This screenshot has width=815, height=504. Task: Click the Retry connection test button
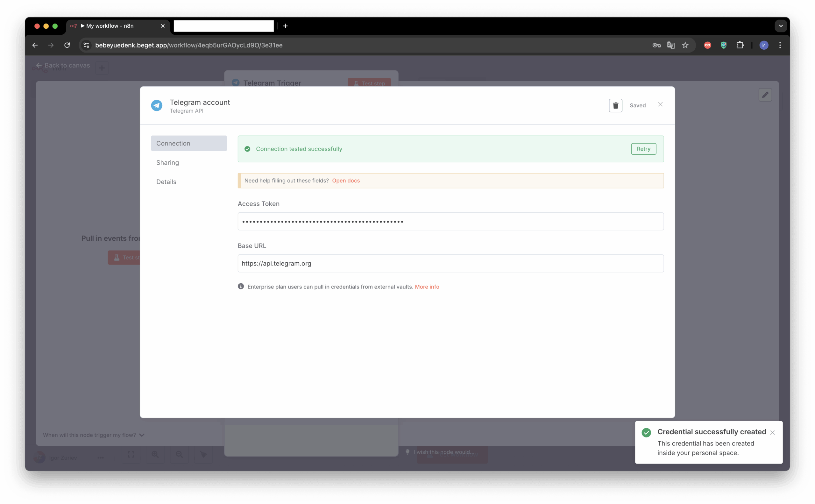(x=643, y=149)
